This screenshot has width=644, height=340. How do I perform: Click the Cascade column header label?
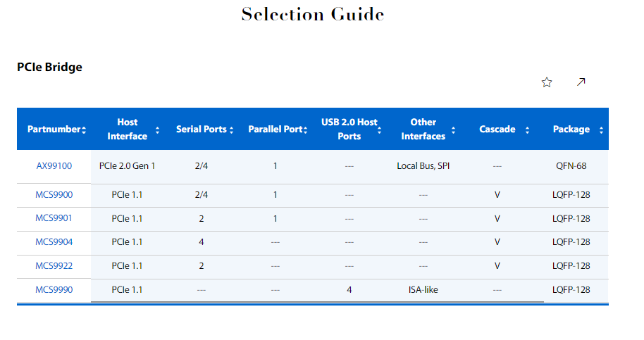point(497,130)
